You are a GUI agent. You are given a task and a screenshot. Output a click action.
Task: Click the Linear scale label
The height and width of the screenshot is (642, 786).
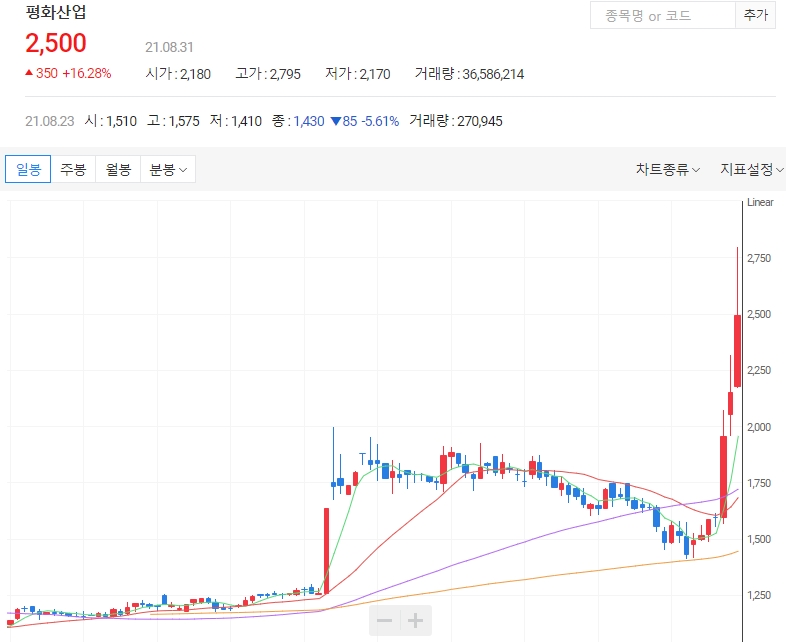coord(760,202)
